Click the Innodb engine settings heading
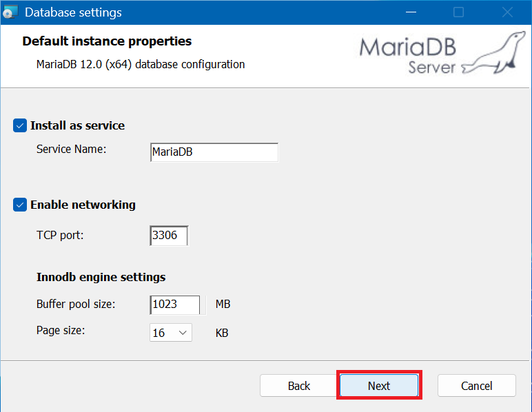 pyautogui.click(x=101, y=277)
